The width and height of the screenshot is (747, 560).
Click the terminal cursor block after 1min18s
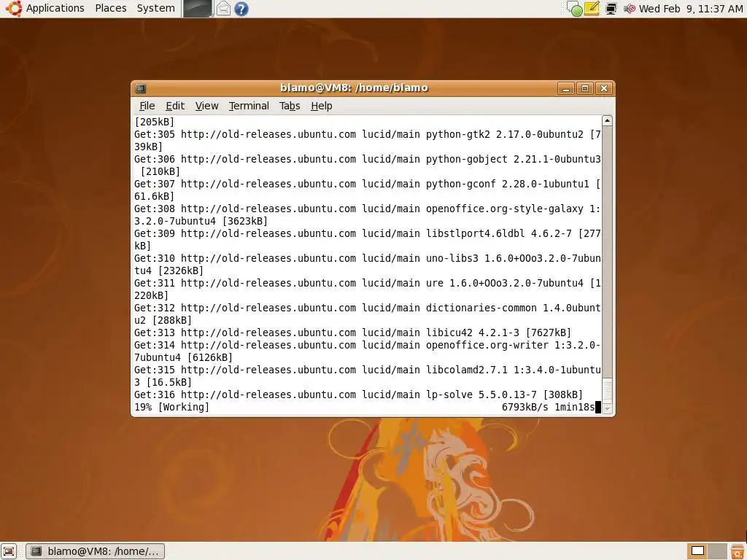(x=598, y=407)
